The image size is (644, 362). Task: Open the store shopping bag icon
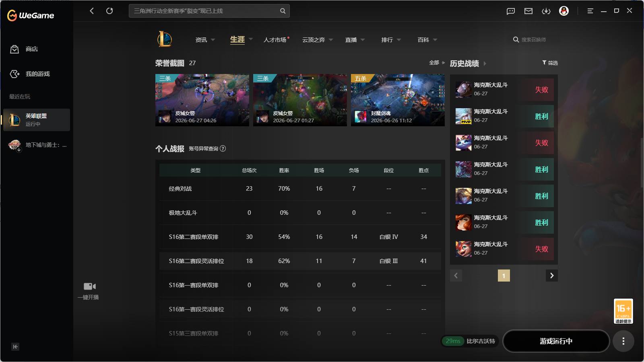(x=14, y=49)
